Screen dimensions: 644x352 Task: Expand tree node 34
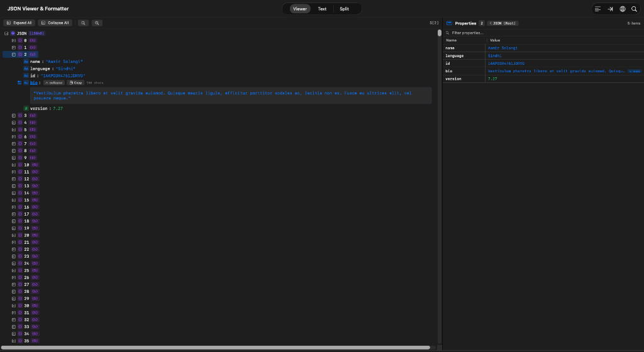pyautogui.click(x=14, y=334)
